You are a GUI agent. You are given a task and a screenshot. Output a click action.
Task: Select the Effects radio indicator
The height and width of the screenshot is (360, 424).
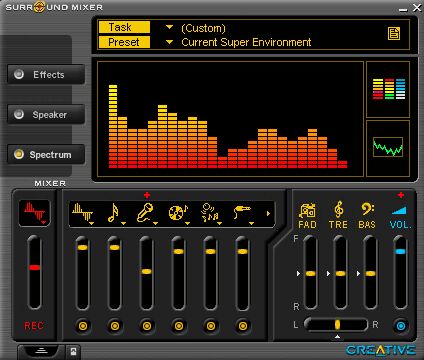(x=19, y=74)
